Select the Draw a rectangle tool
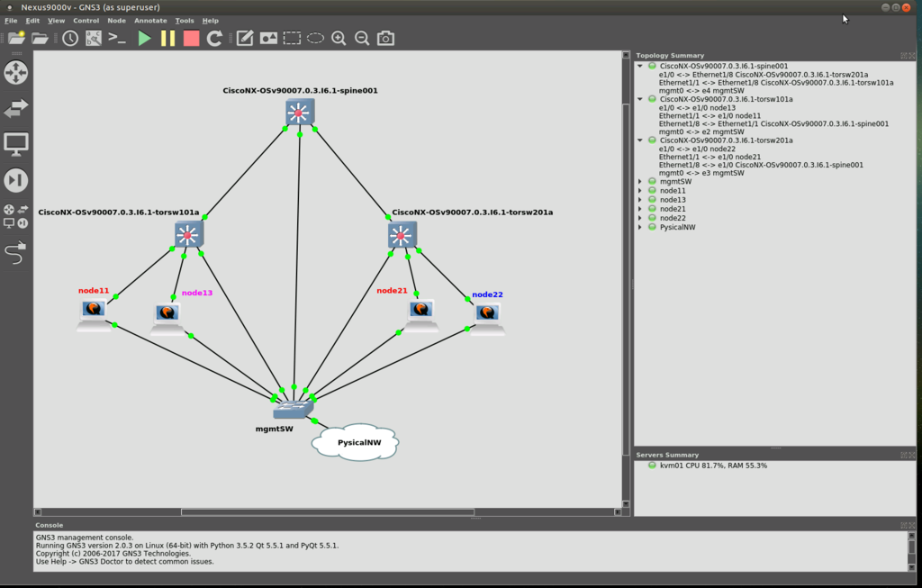This screenshot has height=588, width=922. pyautogui.click(x=292, y=38)
